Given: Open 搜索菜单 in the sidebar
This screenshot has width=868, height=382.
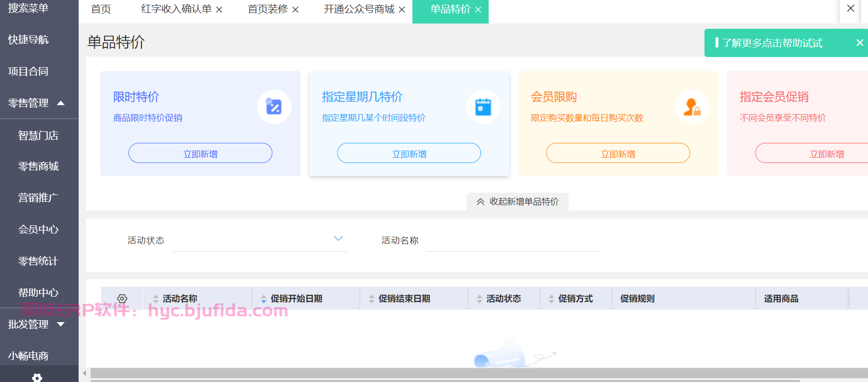Looking at the screenshot, I should tap(28, 8).
